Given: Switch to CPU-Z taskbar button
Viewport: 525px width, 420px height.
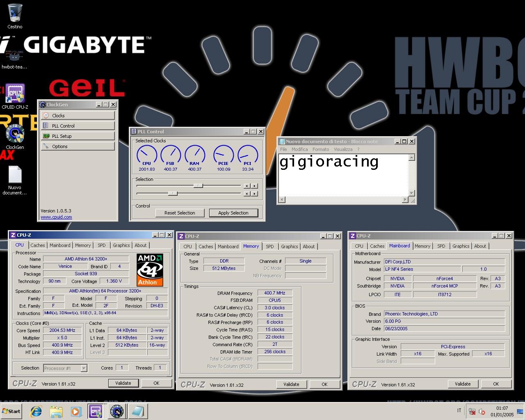Looking at the screenshot, I should 96,411.
